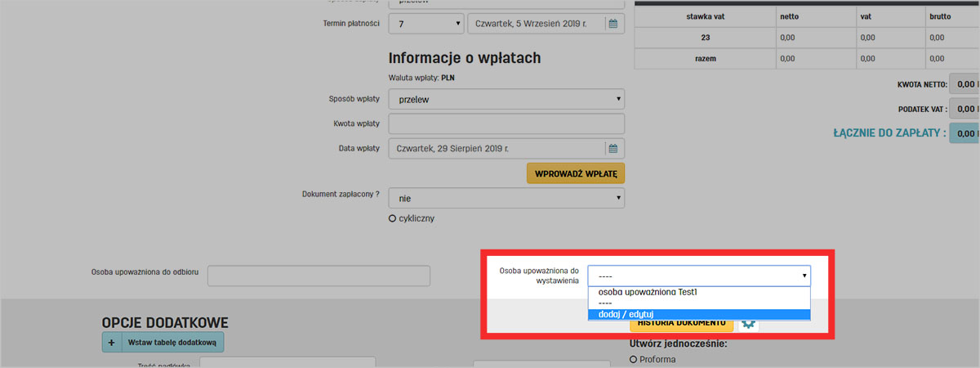Click the '23' VAT rate cell
This screenshot has height=368, width=980.
(705, 38)
